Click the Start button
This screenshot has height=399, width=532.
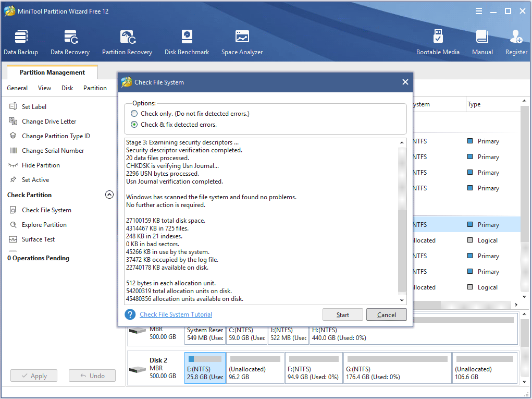[343, 315]
